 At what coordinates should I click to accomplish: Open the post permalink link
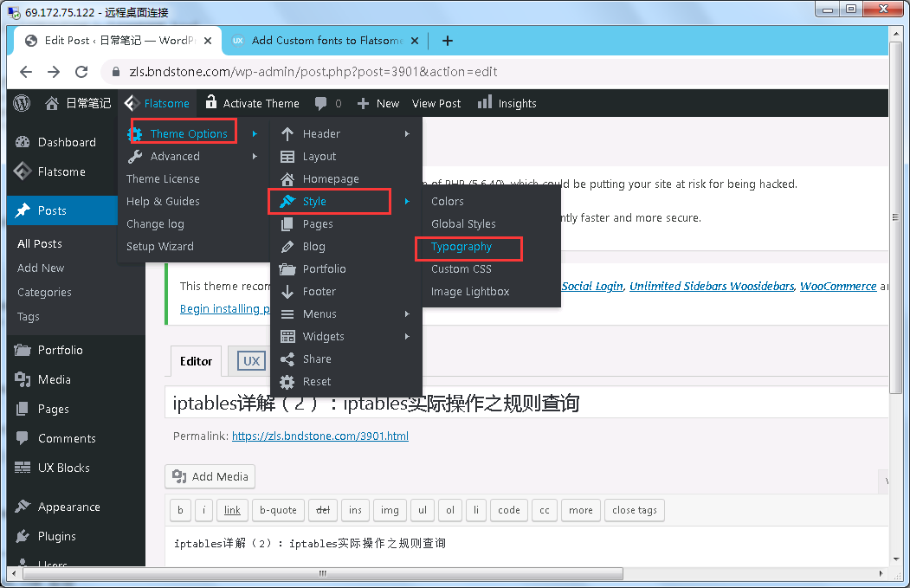click(x=320, y=436)
